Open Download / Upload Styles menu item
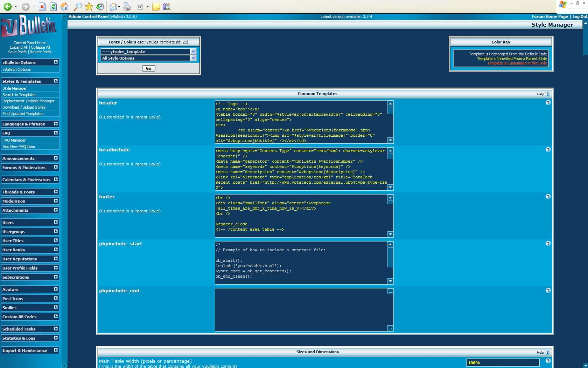The image size is (588, 368). coord(24,107)
